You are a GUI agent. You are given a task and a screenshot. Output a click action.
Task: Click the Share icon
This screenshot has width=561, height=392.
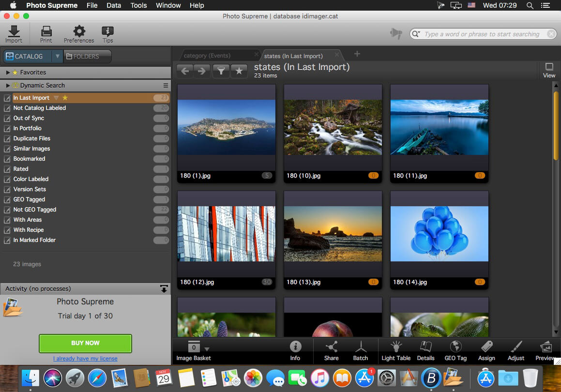coord(331,351)
